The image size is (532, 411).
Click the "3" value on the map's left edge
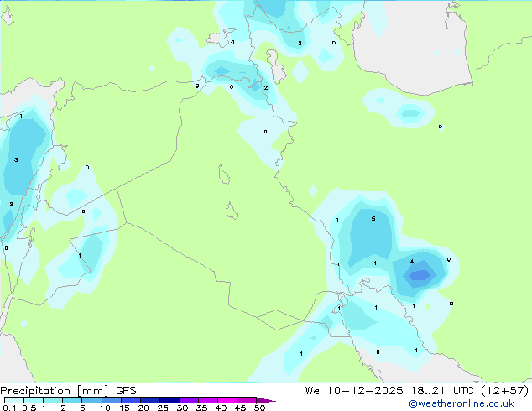(x=16, y=159)
